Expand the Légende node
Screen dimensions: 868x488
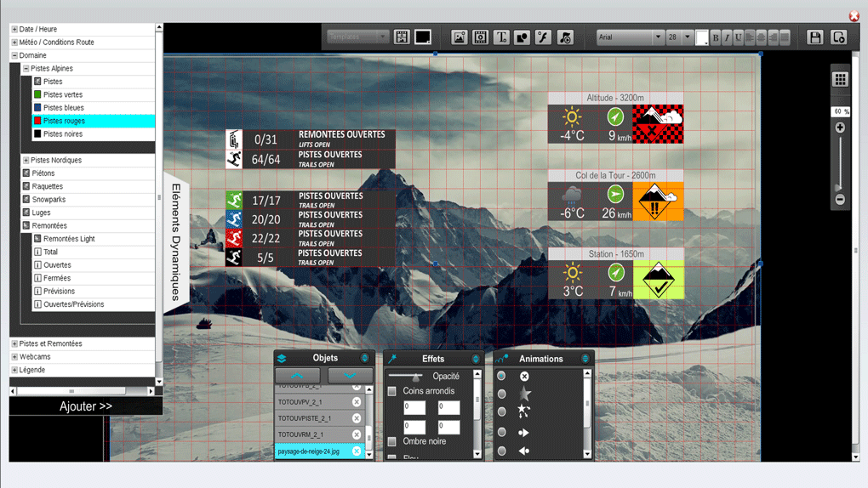(14, 370)
